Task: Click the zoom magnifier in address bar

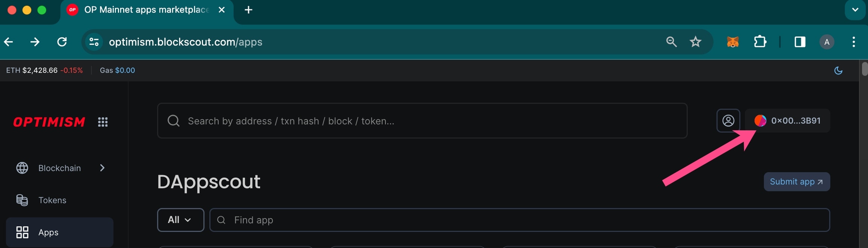Action: pyautogui.click(x=671, y=42)
